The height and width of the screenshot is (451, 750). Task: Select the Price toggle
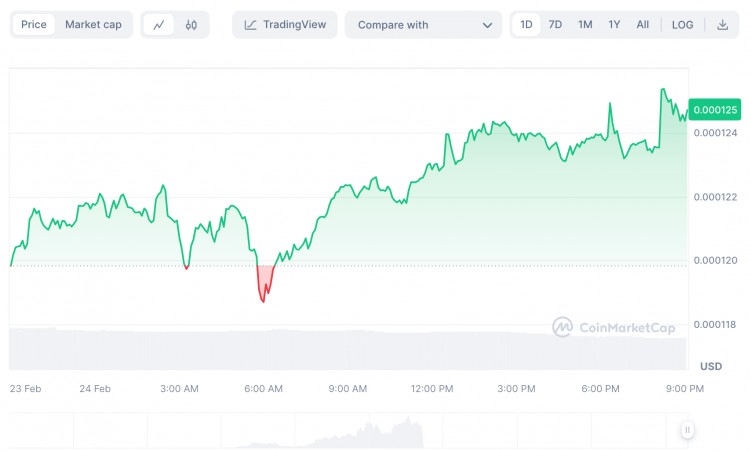click(34, 25)
